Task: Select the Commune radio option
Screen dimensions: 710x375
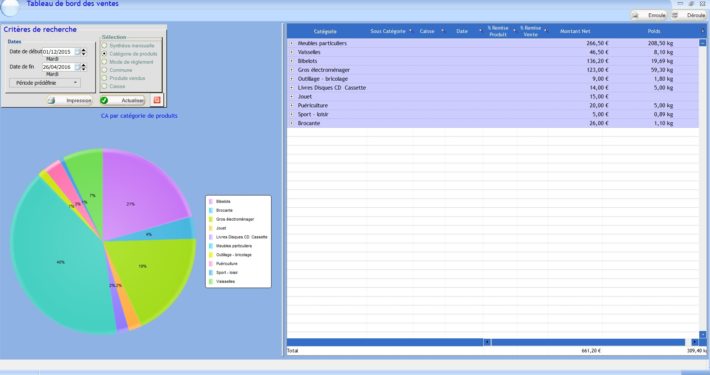Action: click(x=105, y=70)
